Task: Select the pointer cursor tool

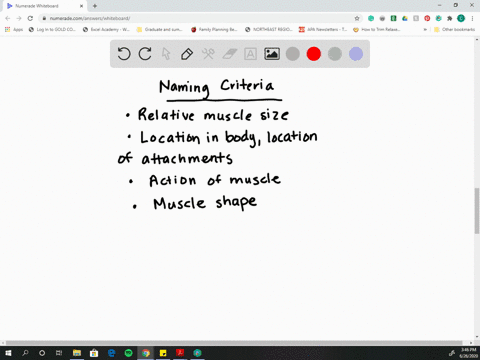Action: click(166, 54)
